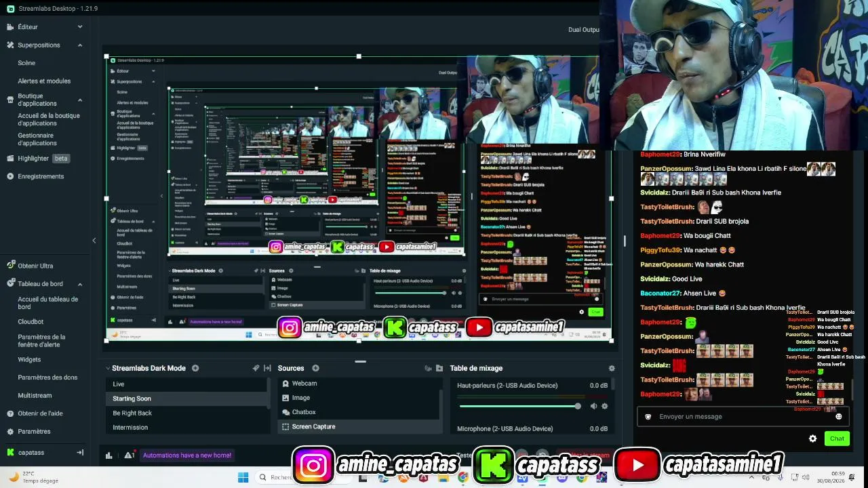Select the Webcam source
This screenshot has width=868, height=488.
(x=360, y=384)
